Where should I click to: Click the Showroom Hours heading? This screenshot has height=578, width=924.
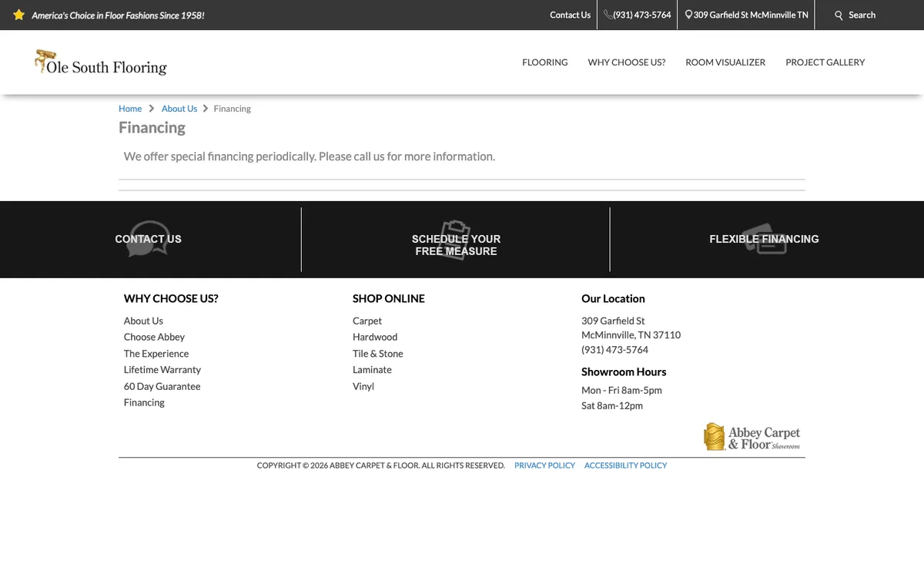624,371
